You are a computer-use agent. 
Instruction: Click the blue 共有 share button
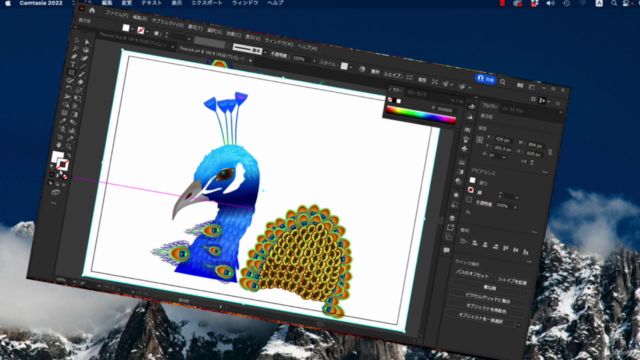(485, 79)
